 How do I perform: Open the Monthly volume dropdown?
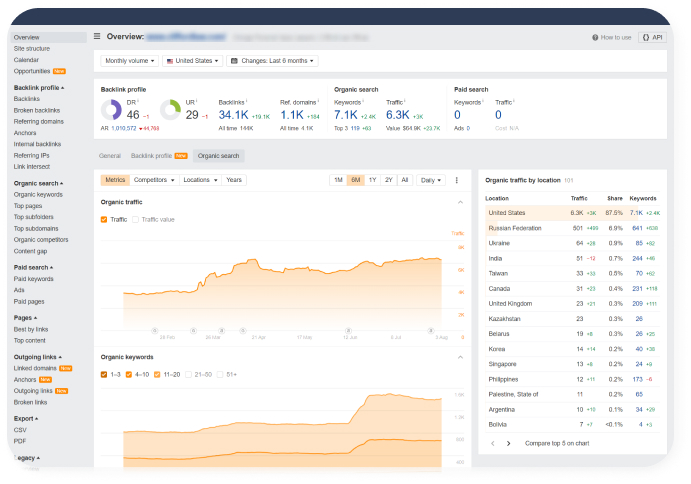[x=129, y=61]
